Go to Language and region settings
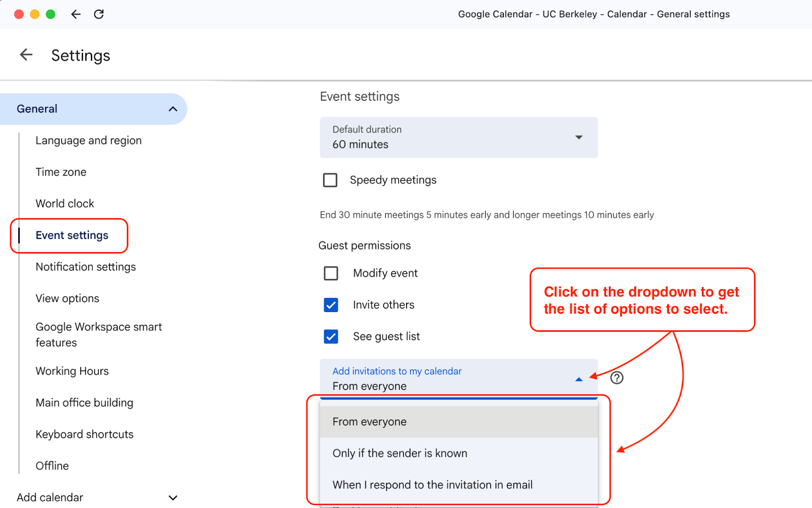The height and width of the screenshot is (508, 812). (x=88, y=141)
